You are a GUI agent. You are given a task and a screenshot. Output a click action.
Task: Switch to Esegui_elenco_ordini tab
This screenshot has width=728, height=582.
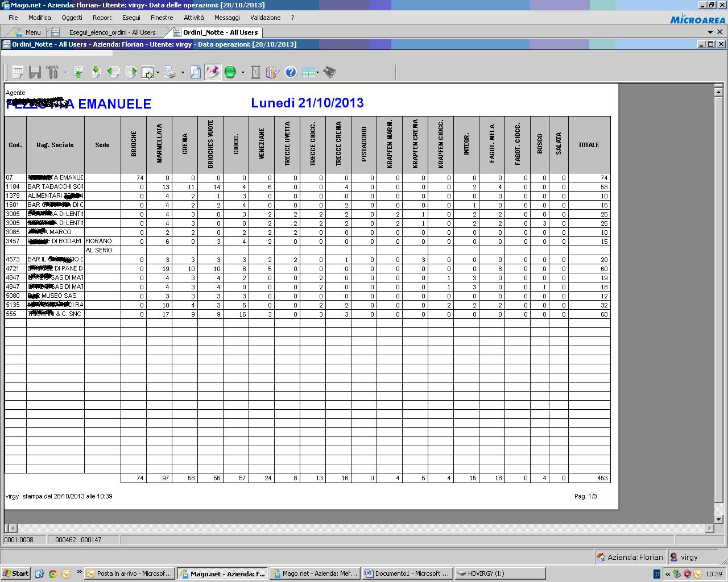coord(112,32)
